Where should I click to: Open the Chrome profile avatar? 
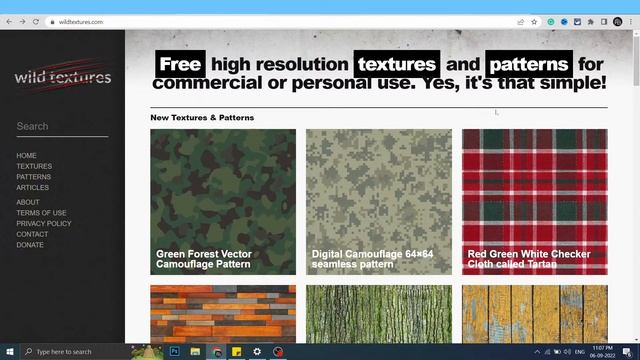click(x=618, y=22)
